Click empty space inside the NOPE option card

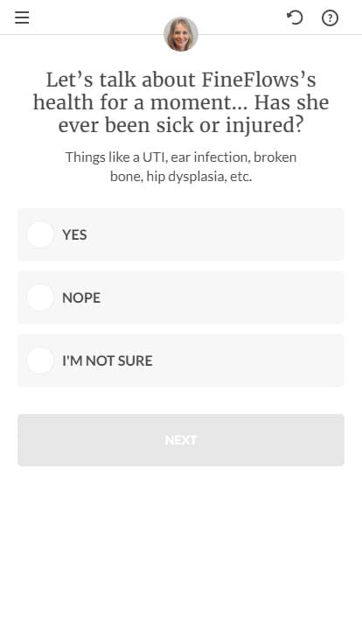221,297
